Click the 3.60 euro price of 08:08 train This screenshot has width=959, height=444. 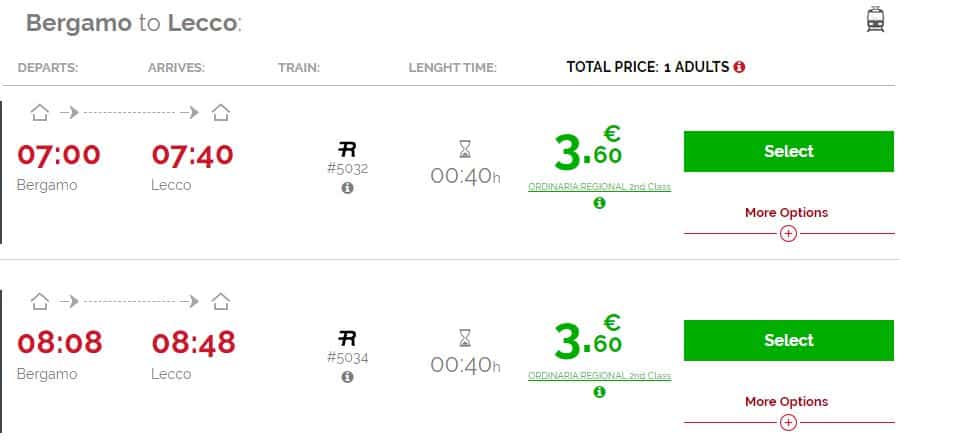pyautogui.click(x=588, y=337)
